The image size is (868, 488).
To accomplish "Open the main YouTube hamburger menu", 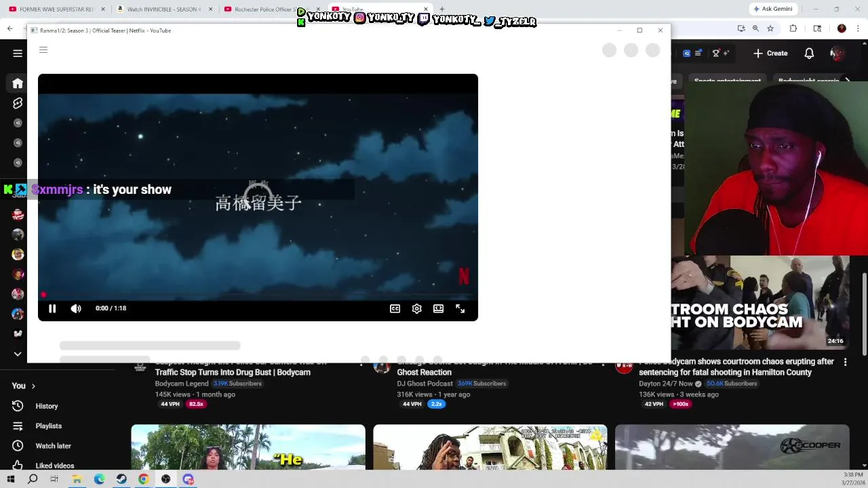I will click(18, 53).
